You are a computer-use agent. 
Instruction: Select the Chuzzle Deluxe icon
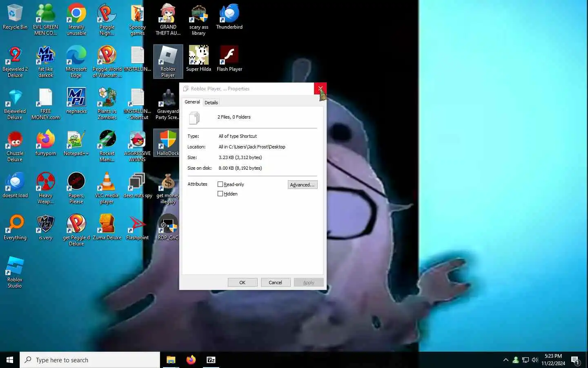coord(15,146)
